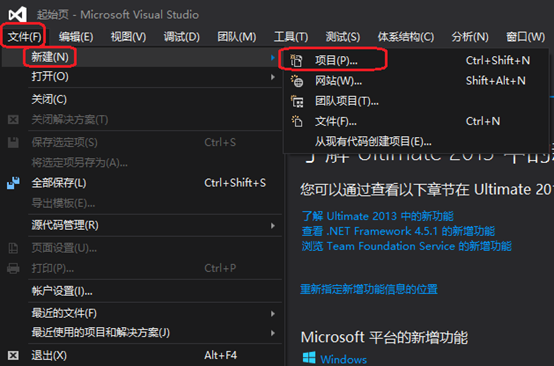Choose 帐户设置(I) from the File menu
The height and width of the screenshot is (366, 554).
pyautogui.click(x=62, y=291)
